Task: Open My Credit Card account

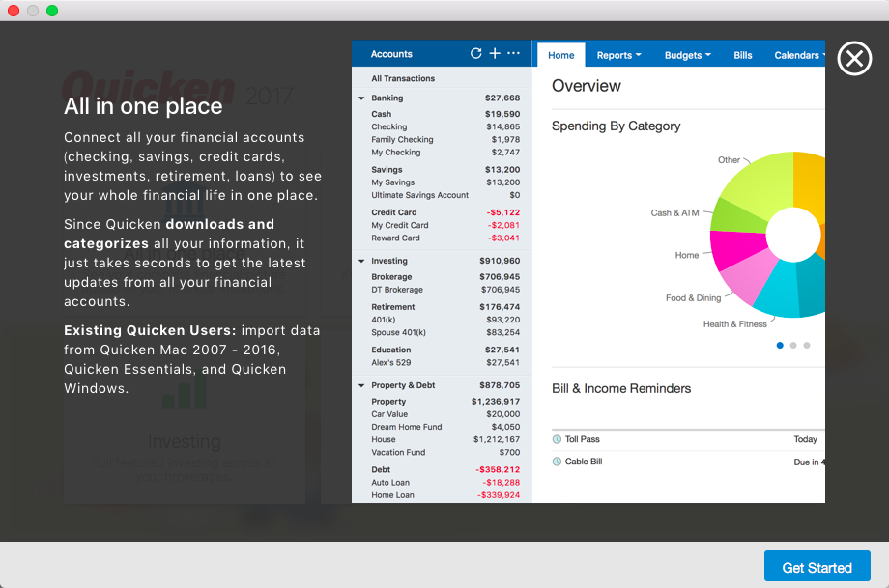Action: pos(441,225)
